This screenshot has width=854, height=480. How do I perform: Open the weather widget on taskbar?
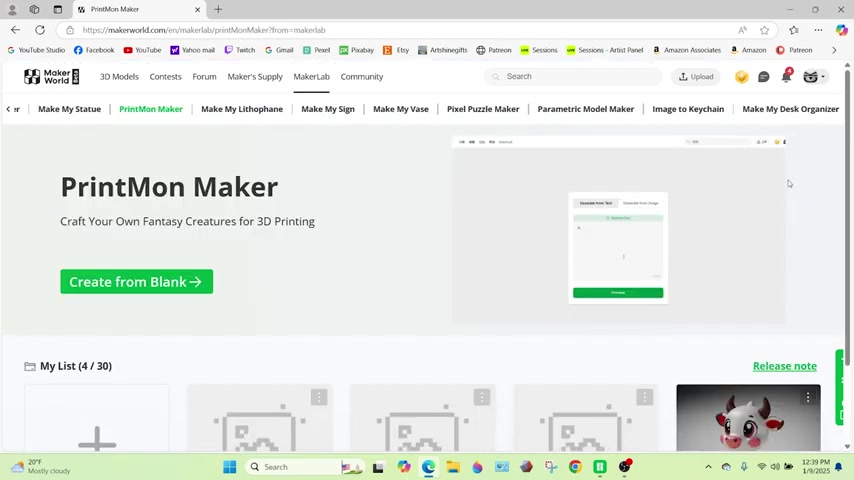pos(41,467)
